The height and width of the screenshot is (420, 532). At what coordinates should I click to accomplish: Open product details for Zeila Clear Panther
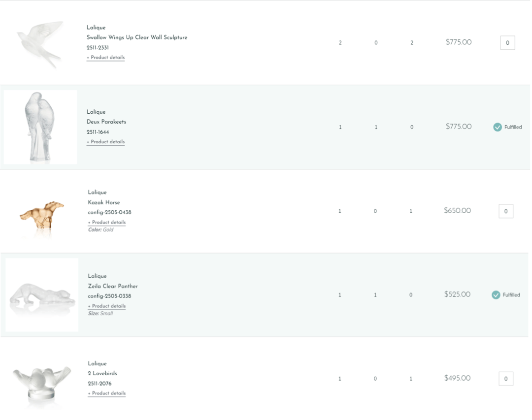coord(107,306)
